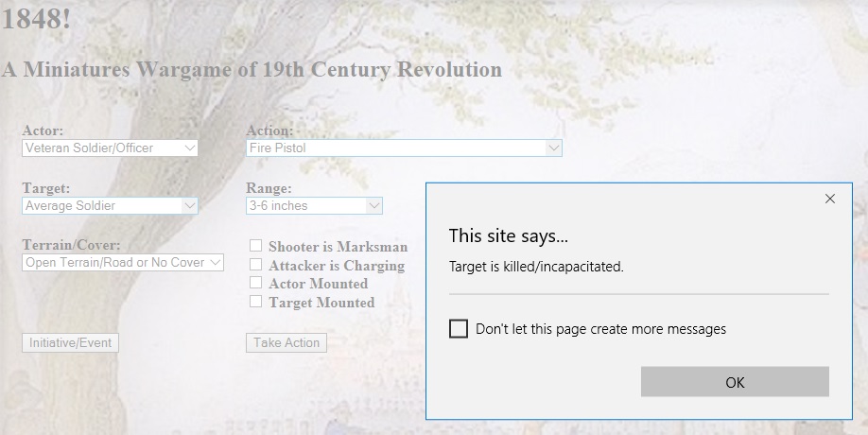Click the Action dropdown chevron arrow

pyautogui.click(x=553, y=148)
